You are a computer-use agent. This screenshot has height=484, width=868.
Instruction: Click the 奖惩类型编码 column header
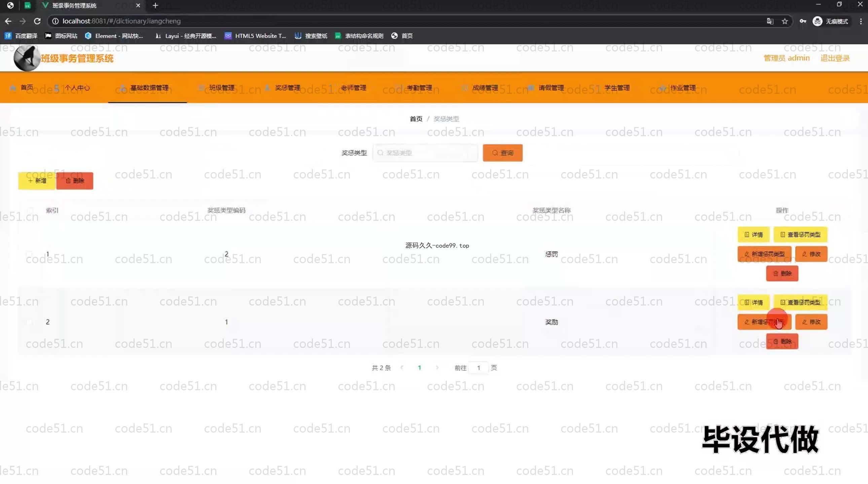point(226,210)
